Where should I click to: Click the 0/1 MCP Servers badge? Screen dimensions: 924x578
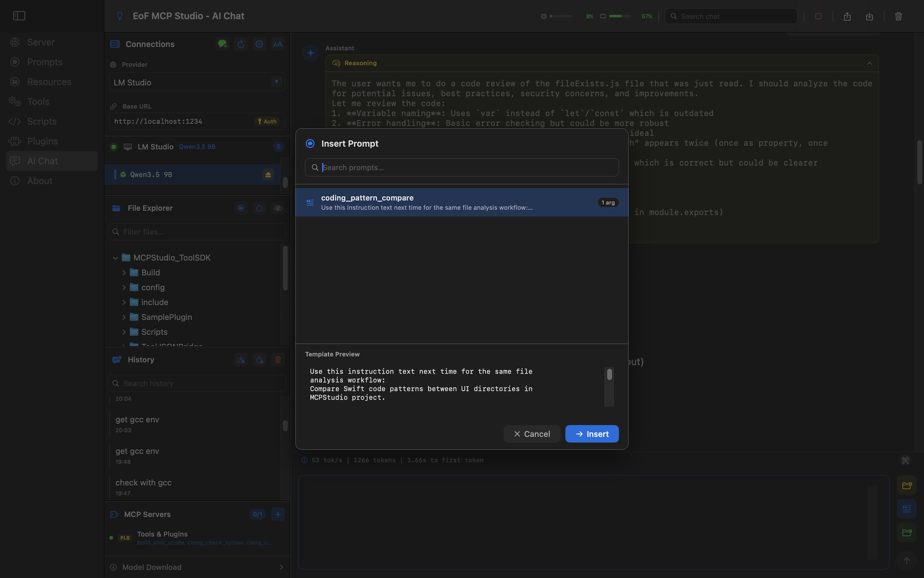click(x=258, y=514)
